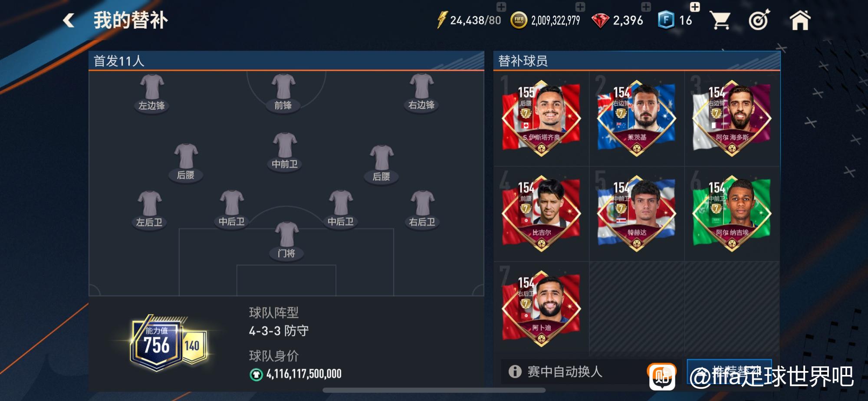Tap the 推荐替补 button
Image resolution: width=868 pixels, height=401 pixels.
[x=729, y=371]
